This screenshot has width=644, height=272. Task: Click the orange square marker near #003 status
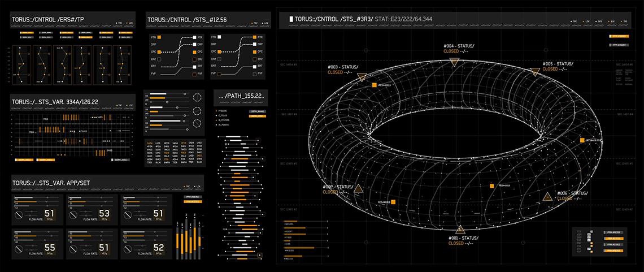373,85
